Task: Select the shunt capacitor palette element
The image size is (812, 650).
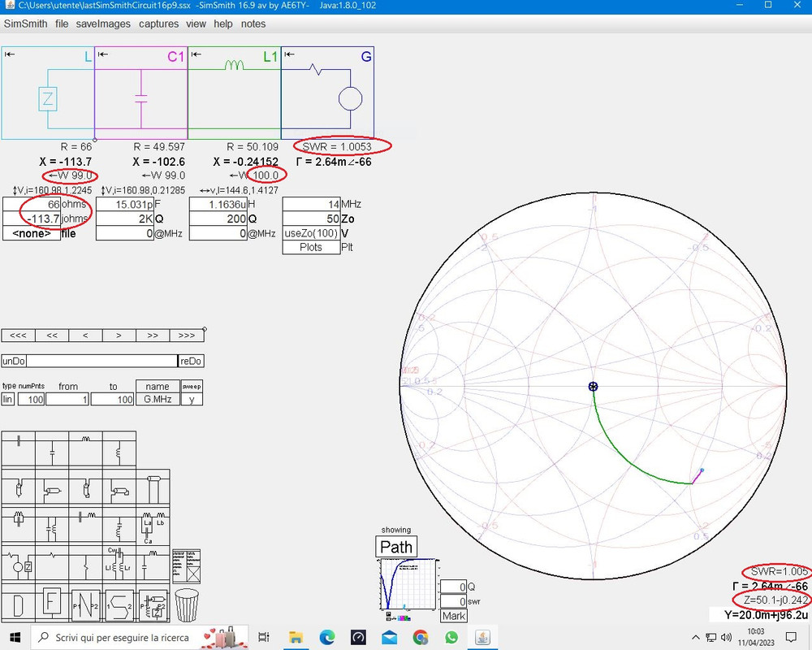Action: pos(52,449)
